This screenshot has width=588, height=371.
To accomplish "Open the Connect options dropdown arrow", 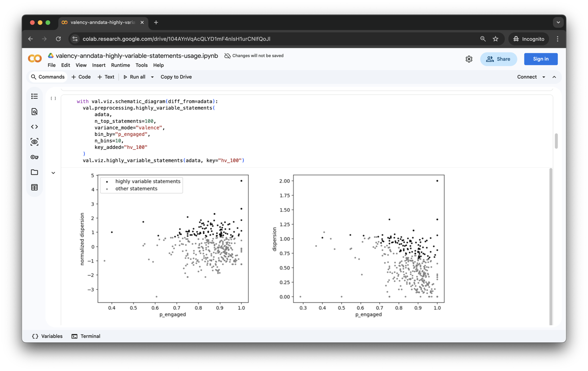I will [544, 77].
